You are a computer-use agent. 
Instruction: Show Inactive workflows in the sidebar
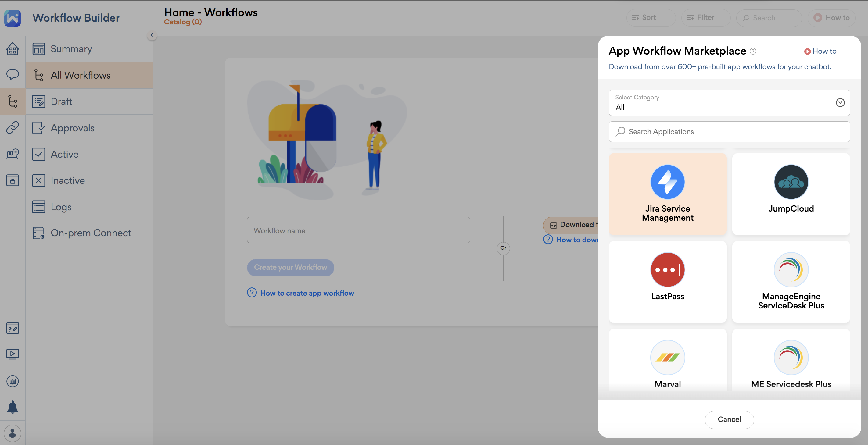coord(89,180)
